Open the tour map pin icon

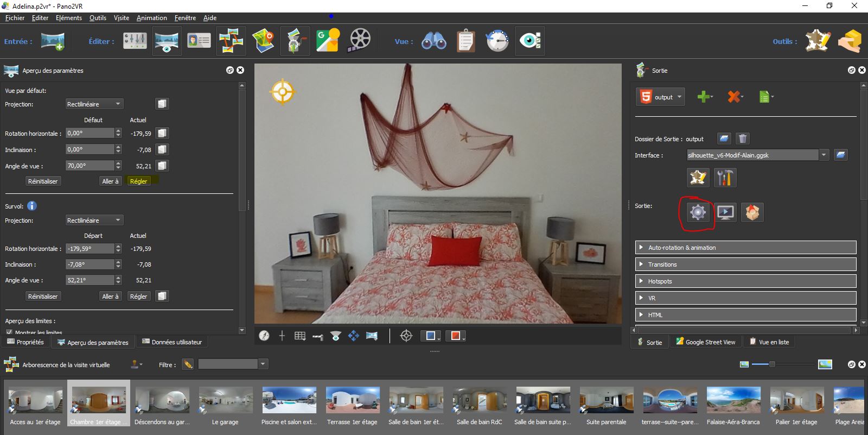click(263, 41)
